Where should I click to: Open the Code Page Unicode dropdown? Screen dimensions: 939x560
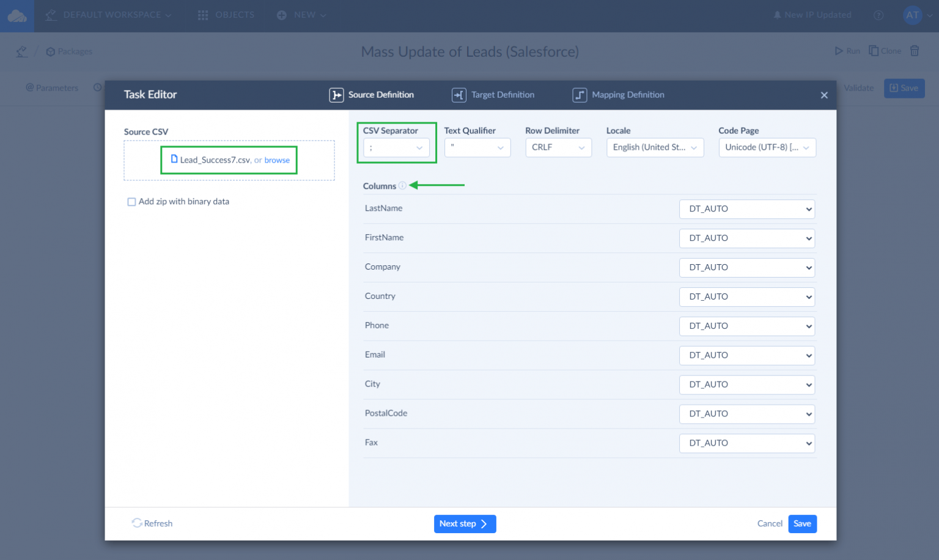click(767, 148)
